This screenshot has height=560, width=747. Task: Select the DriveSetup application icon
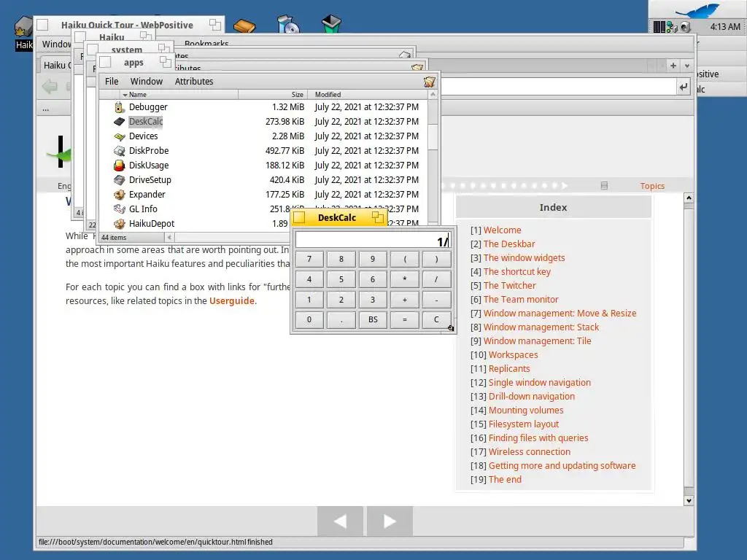119,180
